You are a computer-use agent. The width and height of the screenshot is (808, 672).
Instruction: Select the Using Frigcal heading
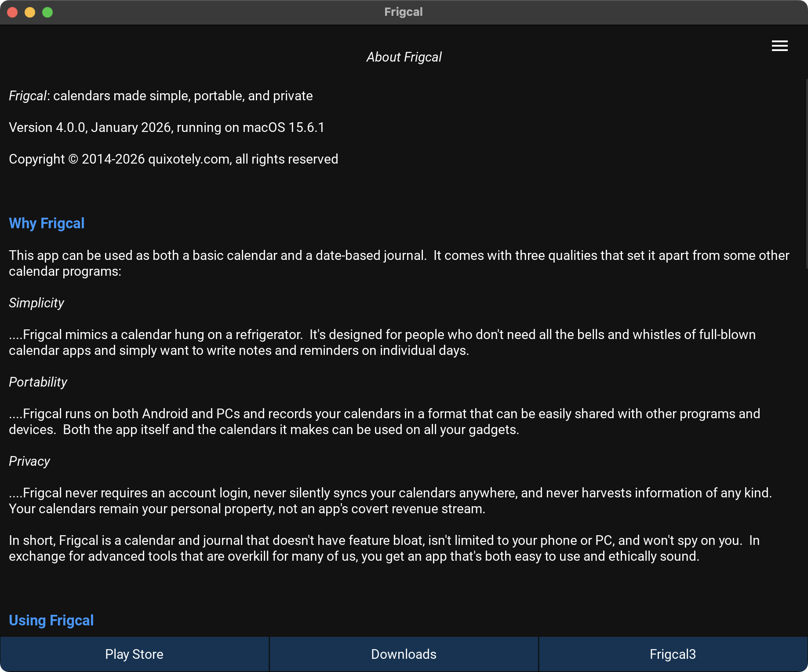tap(51, 620)
